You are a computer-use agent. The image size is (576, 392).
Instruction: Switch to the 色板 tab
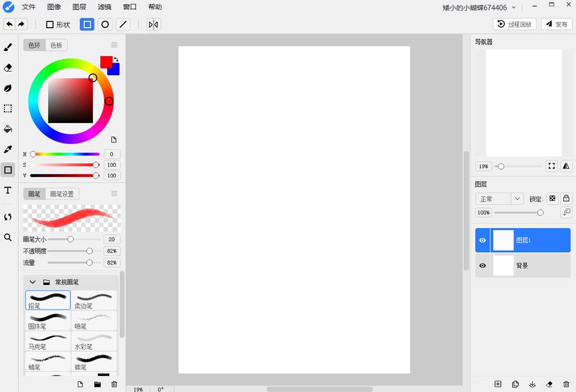(x=56, y=45)
